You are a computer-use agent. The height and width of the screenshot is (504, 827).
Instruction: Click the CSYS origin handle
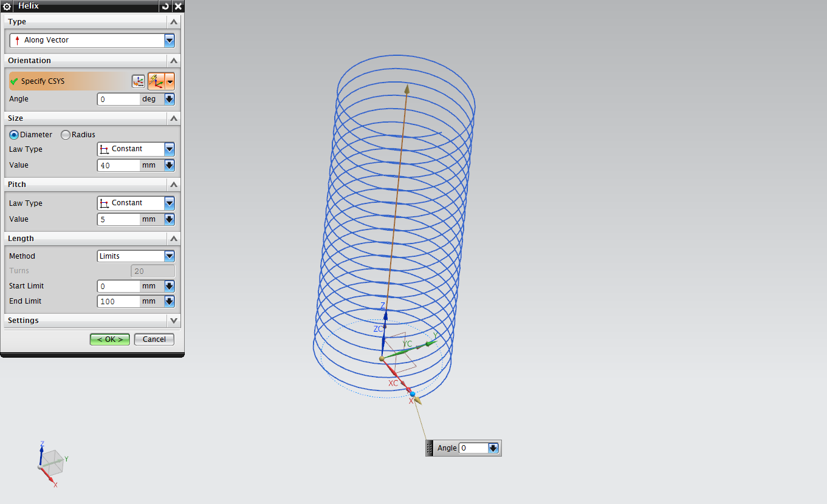(x=382, y=359)
